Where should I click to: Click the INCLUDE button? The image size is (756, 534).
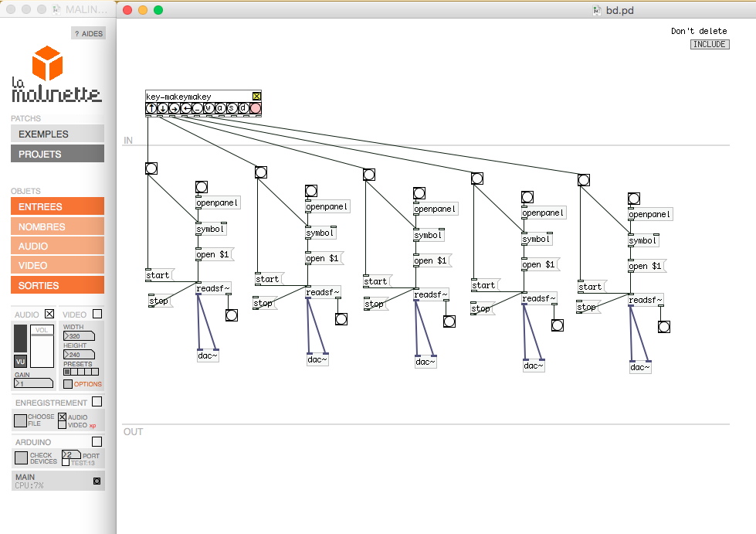click(709, 44)
